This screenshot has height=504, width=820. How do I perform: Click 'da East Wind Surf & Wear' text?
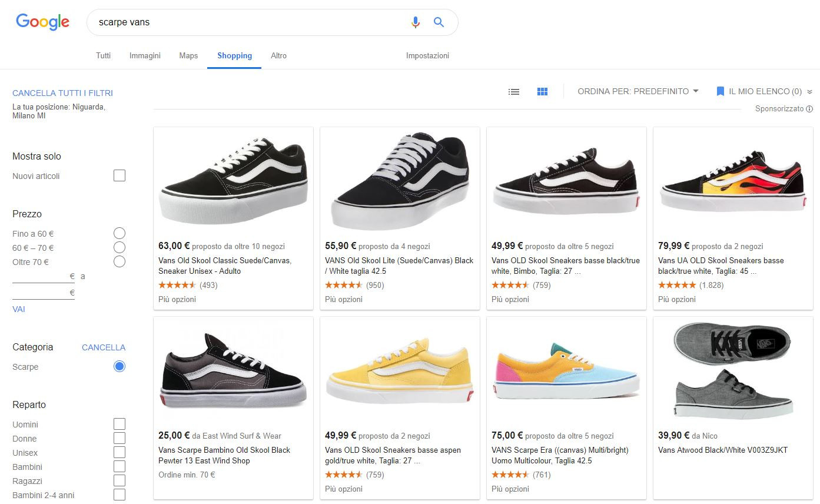[237, 436]
